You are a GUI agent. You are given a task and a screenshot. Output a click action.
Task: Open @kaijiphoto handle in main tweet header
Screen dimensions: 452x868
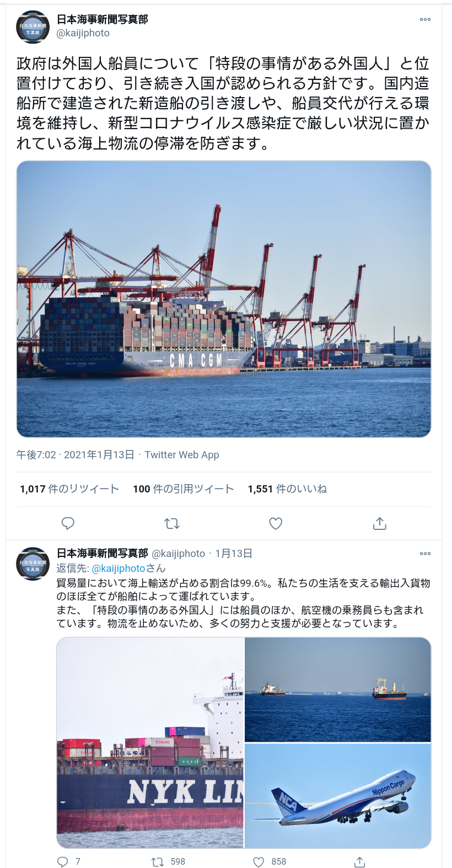coord(83,33)
